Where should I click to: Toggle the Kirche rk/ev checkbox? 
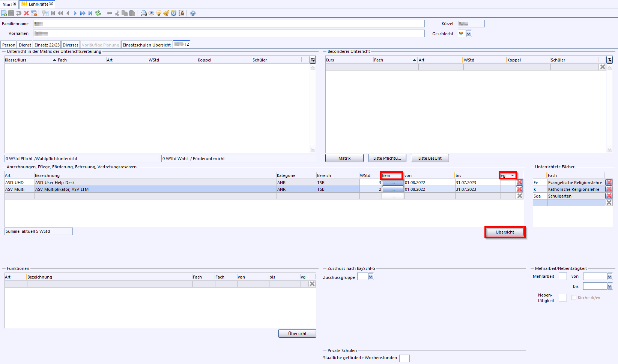574,298
